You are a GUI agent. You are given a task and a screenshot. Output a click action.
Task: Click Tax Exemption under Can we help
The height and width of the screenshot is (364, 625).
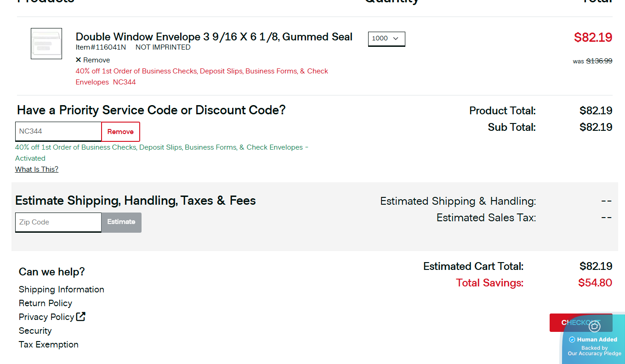[48, 344]
